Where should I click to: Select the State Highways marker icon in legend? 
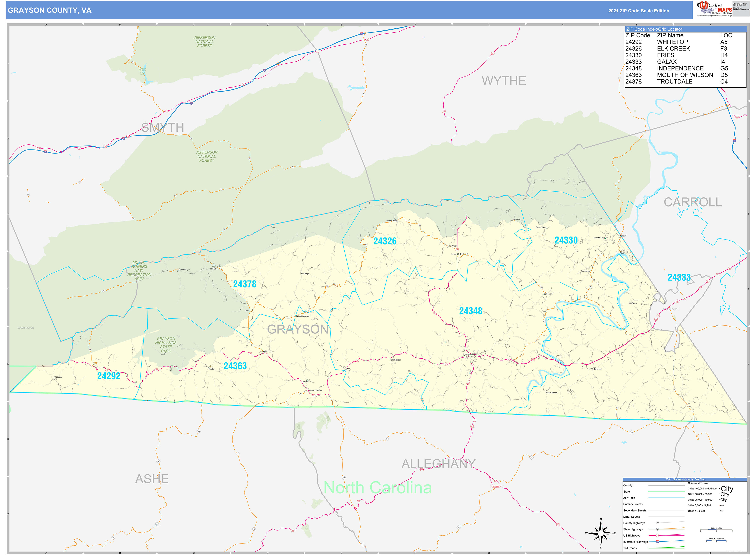[658, 529]
